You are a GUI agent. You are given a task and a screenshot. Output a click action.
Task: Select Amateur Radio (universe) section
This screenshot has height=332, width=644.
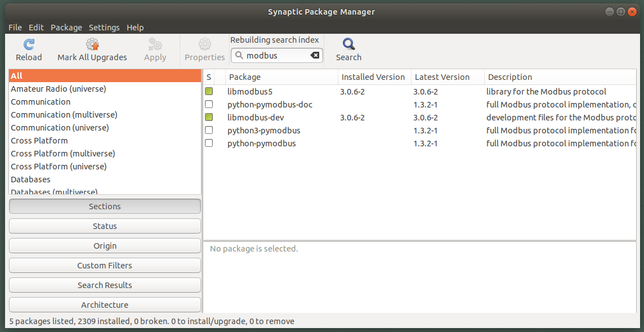(105, 89)
